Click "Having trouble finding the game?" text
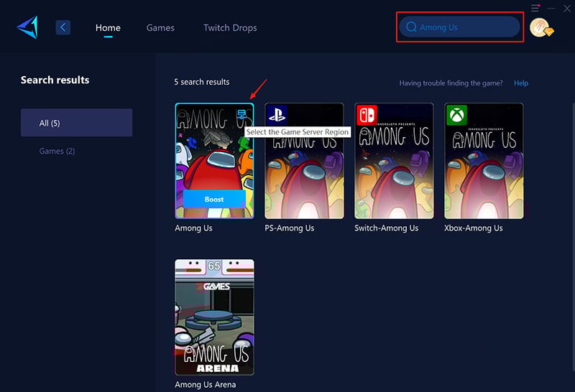575x392 pixels. (451, 83)
